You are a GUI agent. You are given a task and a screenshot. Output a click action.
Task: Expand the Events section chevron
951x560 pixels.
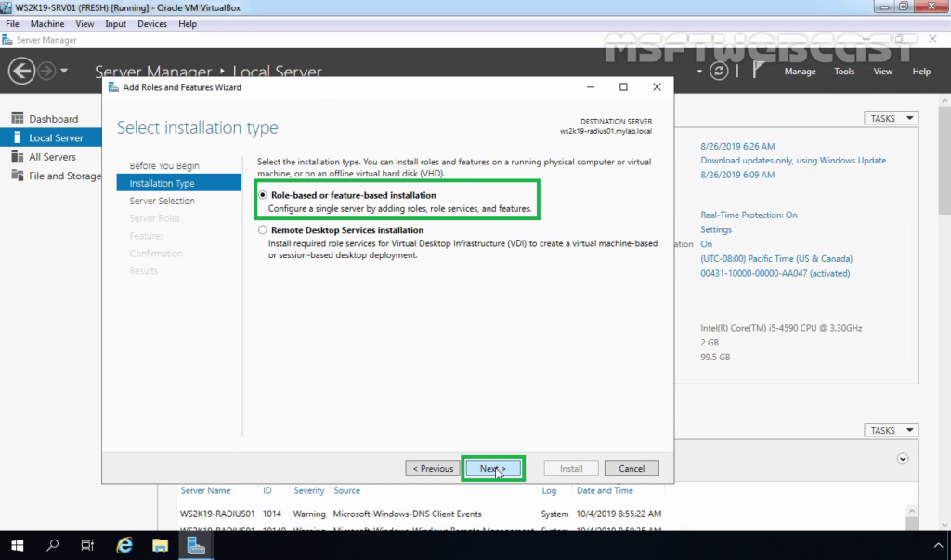[x=903, y=459]
